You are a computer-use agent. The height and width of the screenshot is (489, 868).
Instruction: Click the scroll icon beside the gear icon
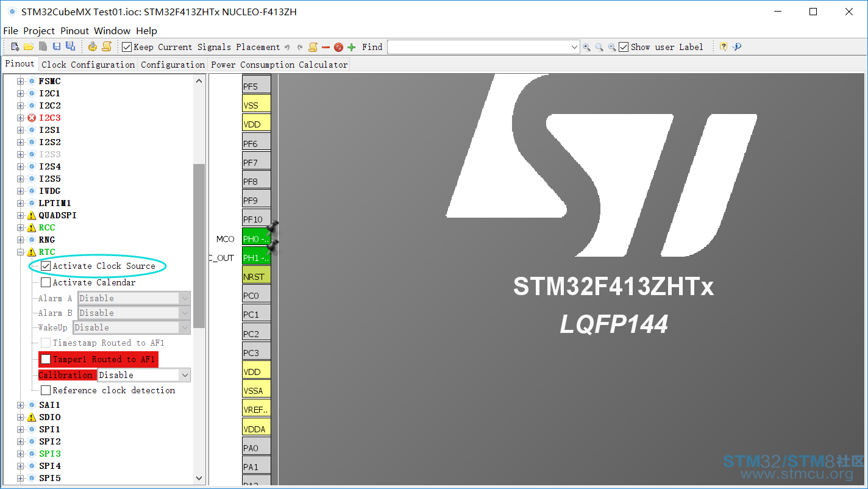coord(107,47)
